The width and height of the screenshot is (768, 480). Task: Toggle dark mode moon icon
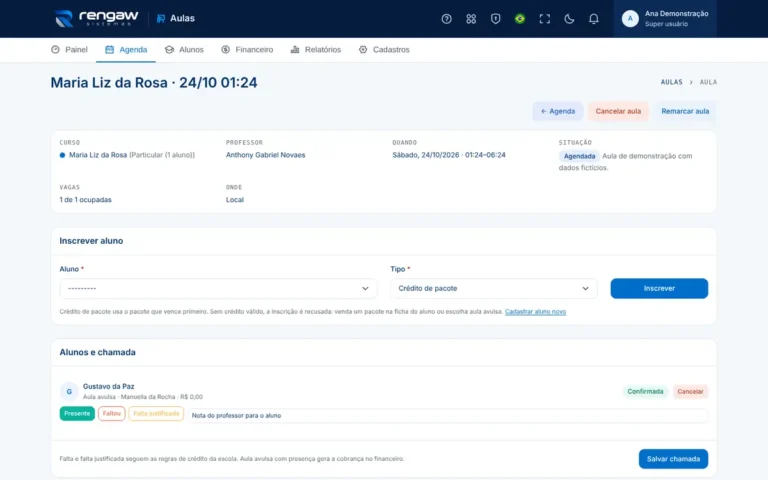(x=569, y=19)
